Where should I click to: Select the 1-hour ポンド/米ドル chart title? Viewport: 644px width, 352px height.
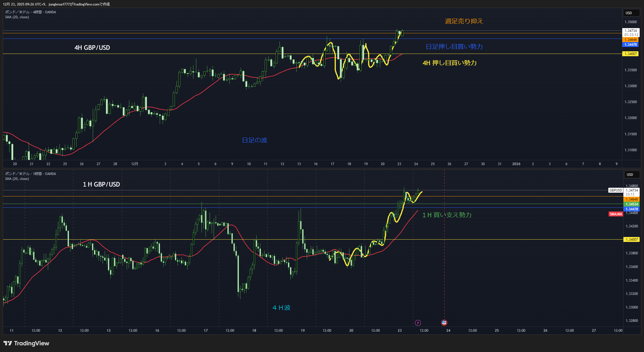pyautogui.click(x=30, y=174)
